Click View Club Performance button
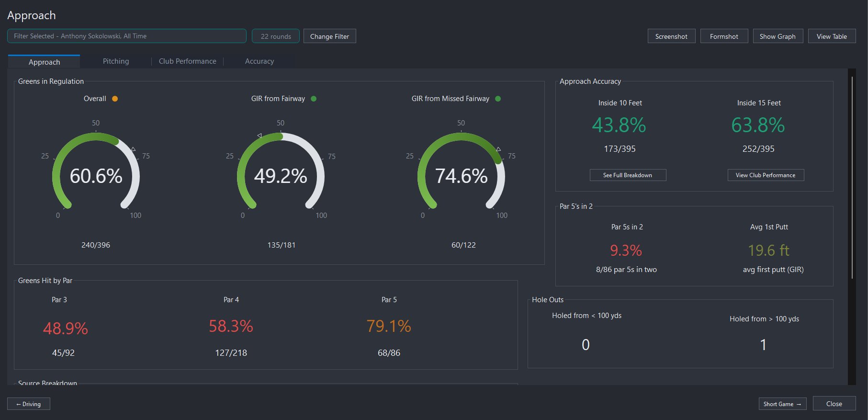 [x=766, y=175]
